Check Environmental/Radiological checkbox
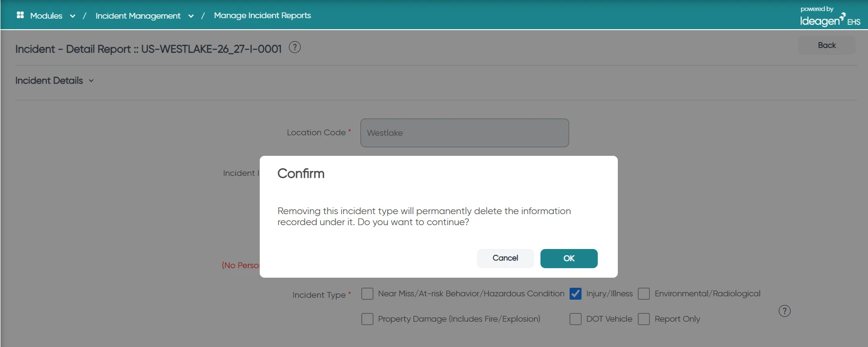Viewport: 868px width, 347px height. tap(644, 293)
